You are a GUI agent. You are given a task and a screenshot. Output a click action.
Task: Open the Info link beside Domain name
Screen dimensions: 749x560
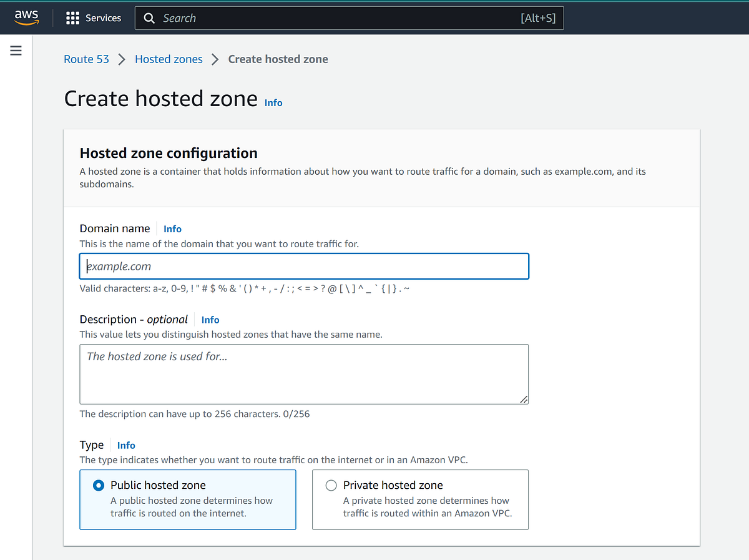[x=172, y=228]
